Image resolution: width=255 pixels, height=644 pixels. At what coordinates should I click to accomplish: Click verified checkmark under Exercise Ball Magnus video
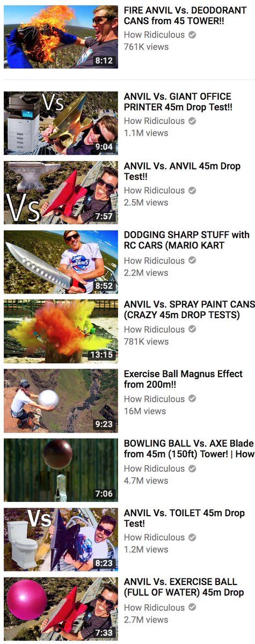(192, 399)
